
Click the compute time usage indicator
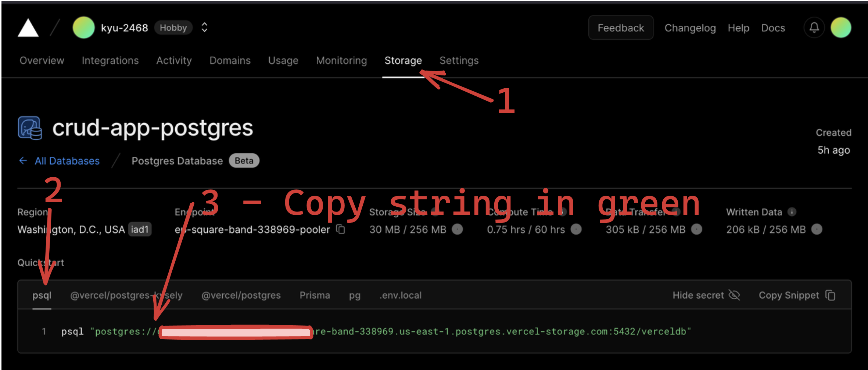[x=576, y=229]
